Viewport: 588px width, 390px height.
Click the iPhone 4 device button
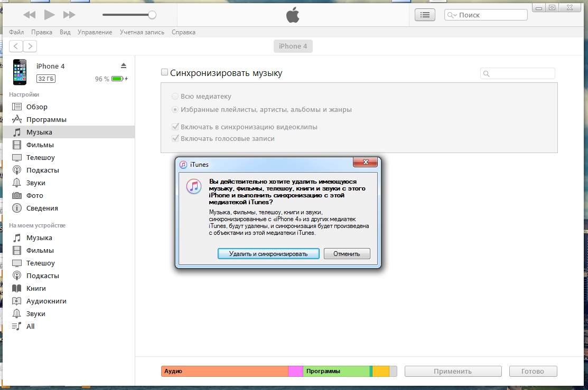(293, 46)
